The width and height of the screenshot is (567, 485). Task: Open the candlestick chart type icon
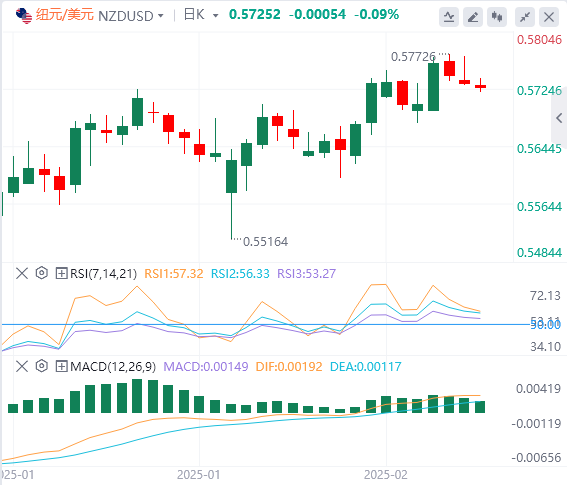point(497,17)
